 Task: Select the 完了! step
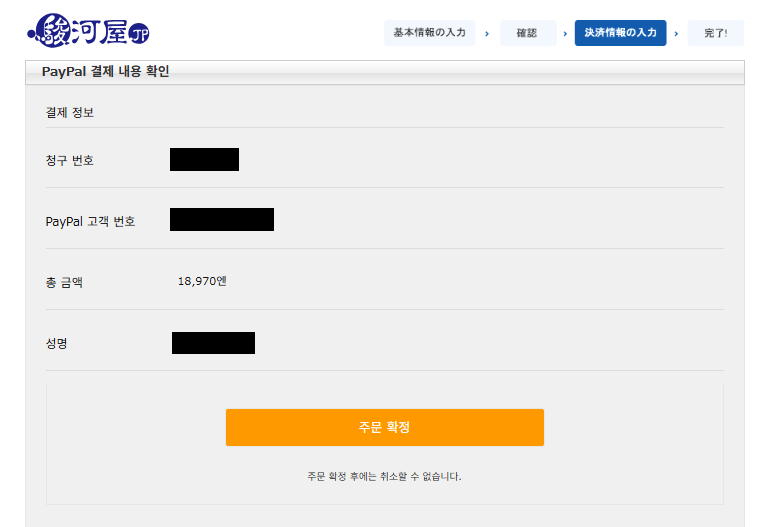point(716,33)
